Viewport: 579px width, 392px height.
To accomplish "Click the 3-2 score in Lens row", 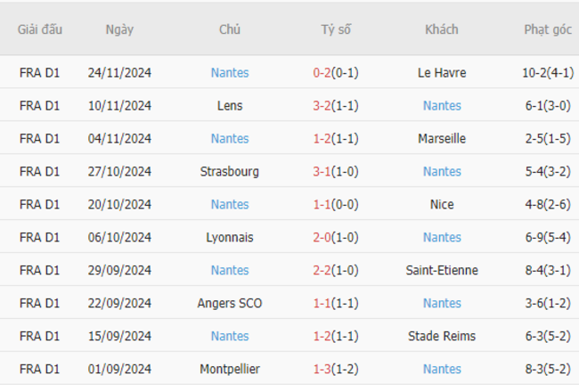I will click(x=322, y=106).
